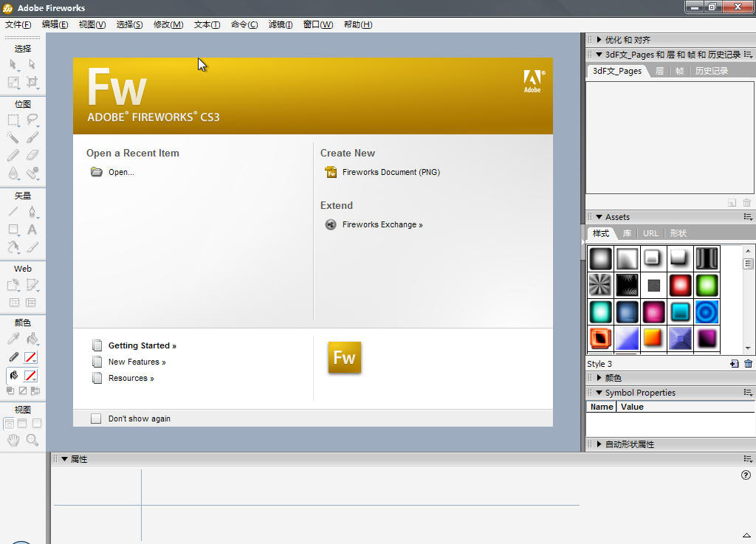Screen dimensions: 756x544
Task: Select the Crop tool
Action: pos(32,83)
